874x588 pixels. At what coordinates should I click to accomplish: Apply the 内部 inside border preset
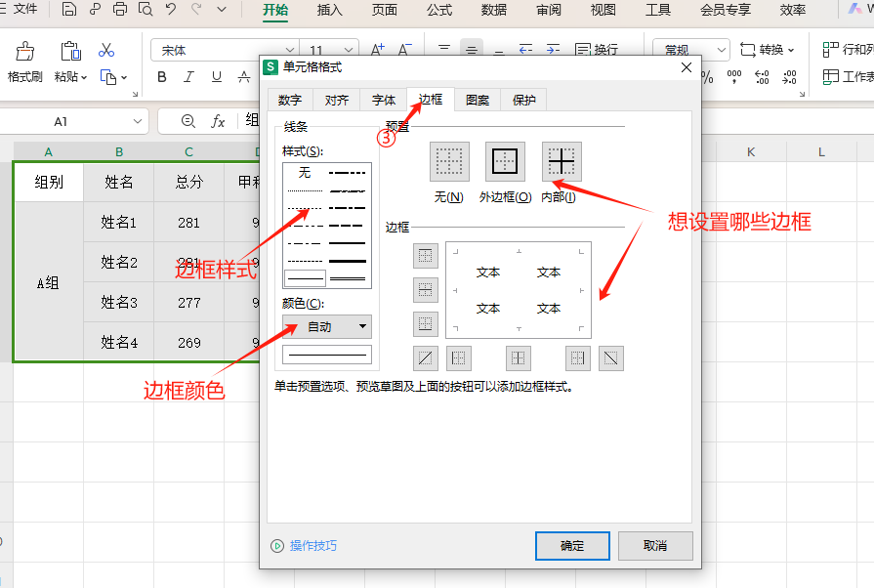(x=562, y=161)
